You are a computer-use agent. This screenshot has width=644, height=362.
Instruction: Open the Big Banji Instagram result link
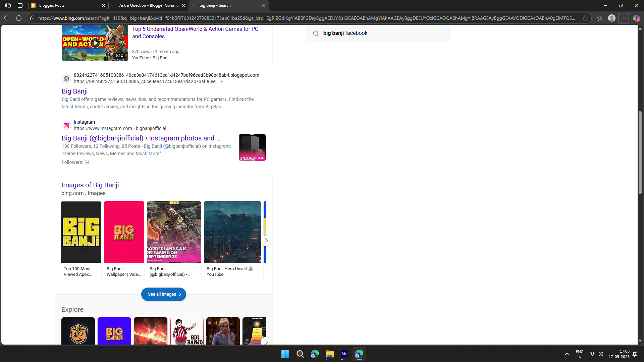pyautogui.click(x=141, y=138)
